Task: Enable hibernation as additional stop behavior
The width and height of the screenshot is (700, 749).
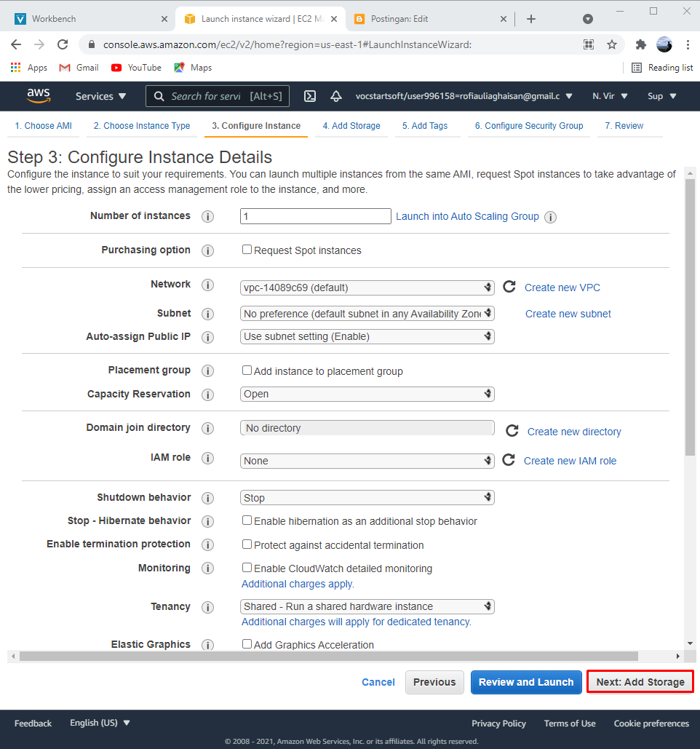Action: (x=247, y=520)
